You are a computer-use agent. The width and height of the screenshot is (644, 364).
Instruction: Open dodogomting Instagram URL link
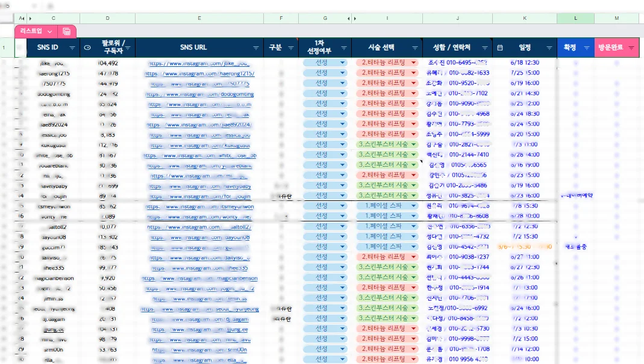pyautogui.click(x=199, y=94)
